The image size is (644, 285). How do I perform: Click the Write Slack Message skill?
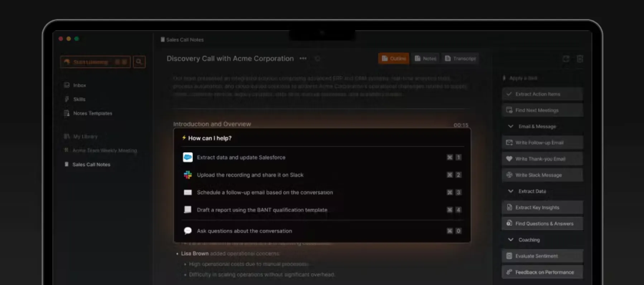tap(542, 175)
